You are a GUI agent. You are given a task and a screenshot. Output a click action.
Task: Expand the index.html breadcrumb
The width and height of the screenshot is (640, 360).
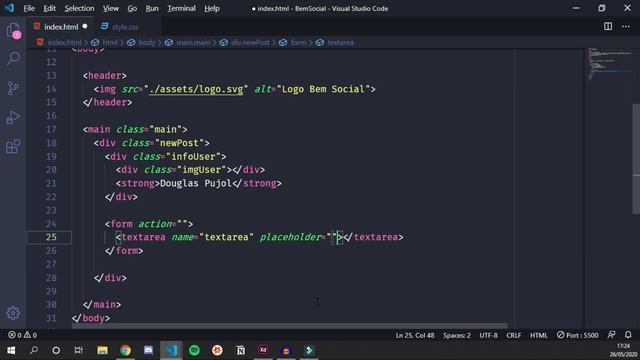pyautogui.click(x=64, y=42)
